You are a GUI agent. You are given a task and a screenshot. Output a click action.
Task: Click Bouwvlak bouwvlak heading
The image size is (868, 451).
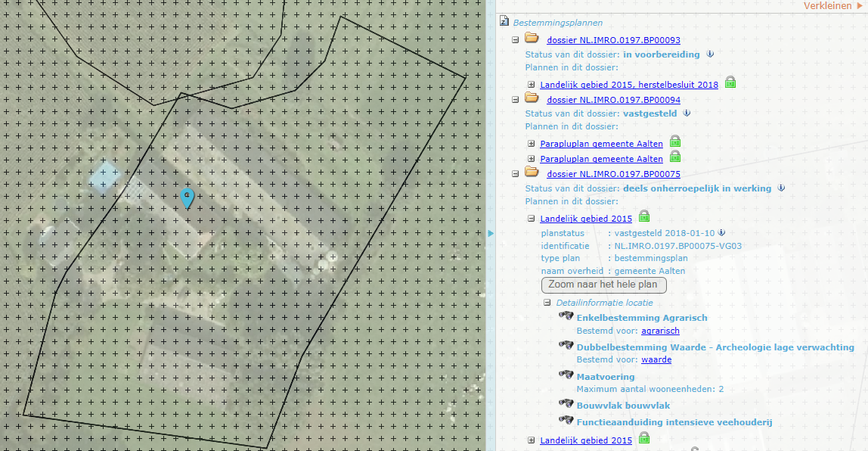(x=623, y=406)
